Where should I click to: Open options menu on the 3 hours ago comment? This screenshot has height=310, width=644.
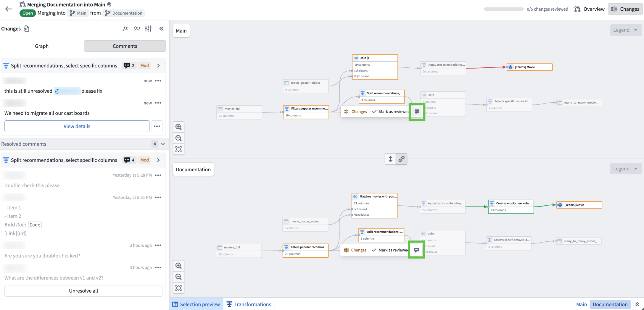pyautogui.click(x=158, y=245)
